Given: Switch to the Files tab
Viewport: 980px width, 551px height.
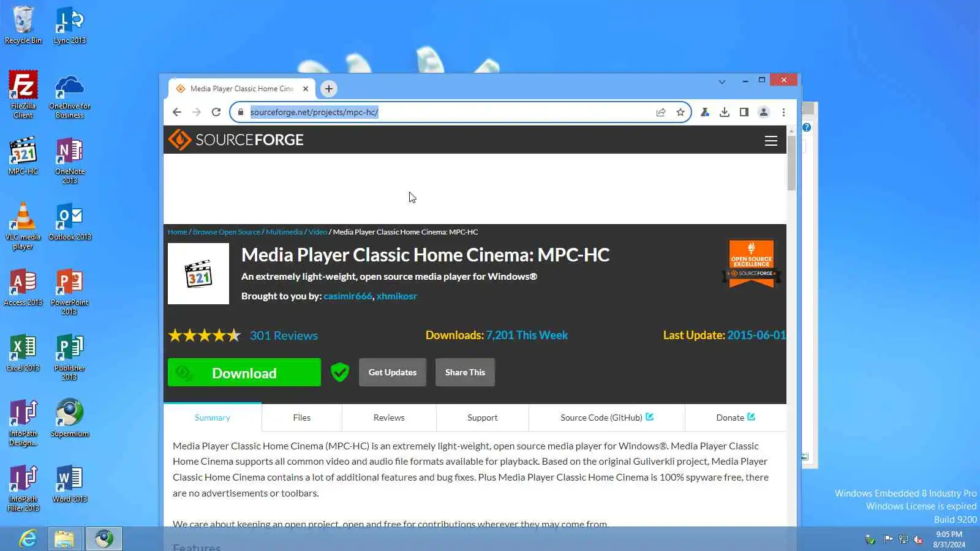Looking at the screenshot, I should click(x=302, y=418).
